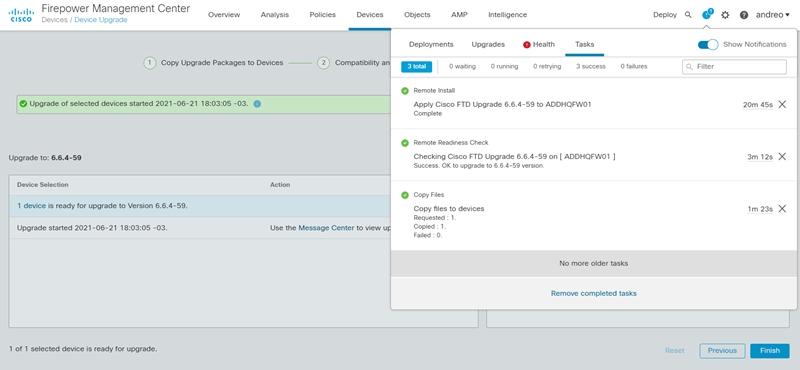Click step 2 circle Compatibility step

tap(323, 63)
